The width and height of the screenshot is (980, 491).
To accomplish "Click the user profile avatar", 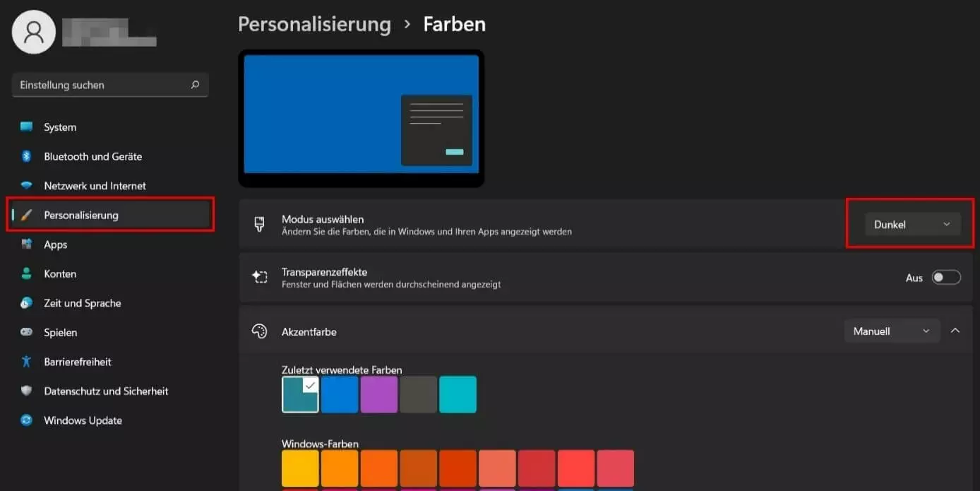I will (34, 32).
